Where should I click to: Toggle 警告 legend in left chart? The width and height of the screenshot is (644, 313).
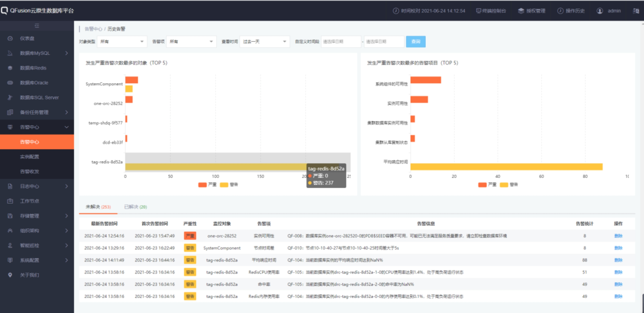click(x=229, y=185)
